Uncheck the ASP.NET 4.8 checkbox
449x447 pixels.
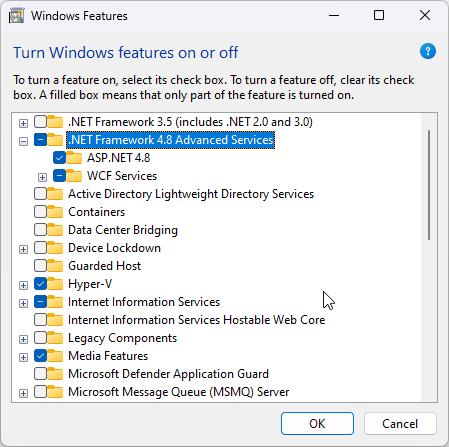click(59, 158)
